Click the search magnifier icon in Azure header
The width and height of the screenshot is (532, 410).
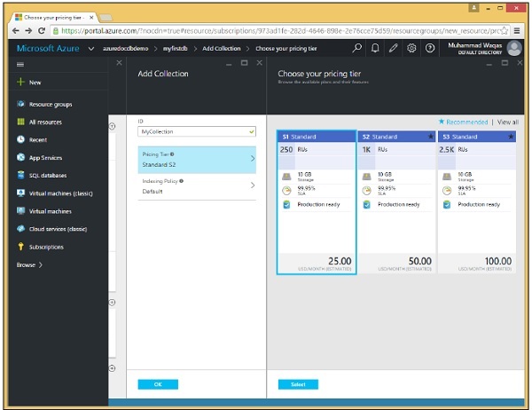(357, 48)
